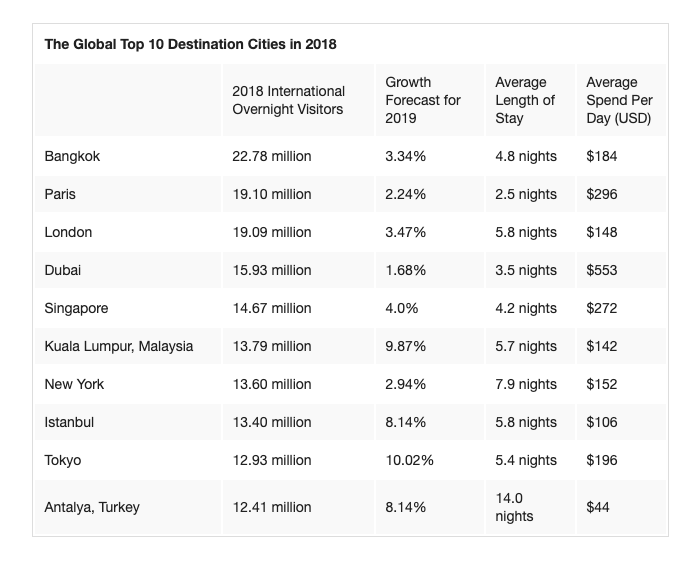
Task: Click Bangkok's growth value '3.34%'
Action: pyautogui.click(x=405, y=156)
